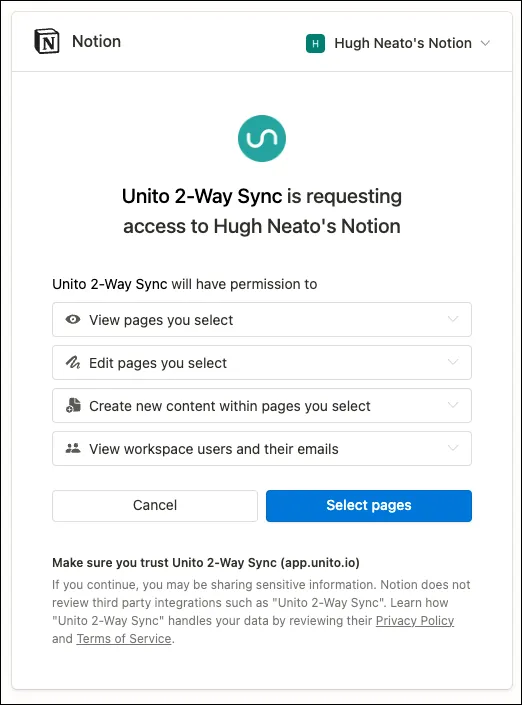Image resolution: width=522 pixels, height=705 pixels.
Task: Click the blue Select pages button
Action: point(369,506)
